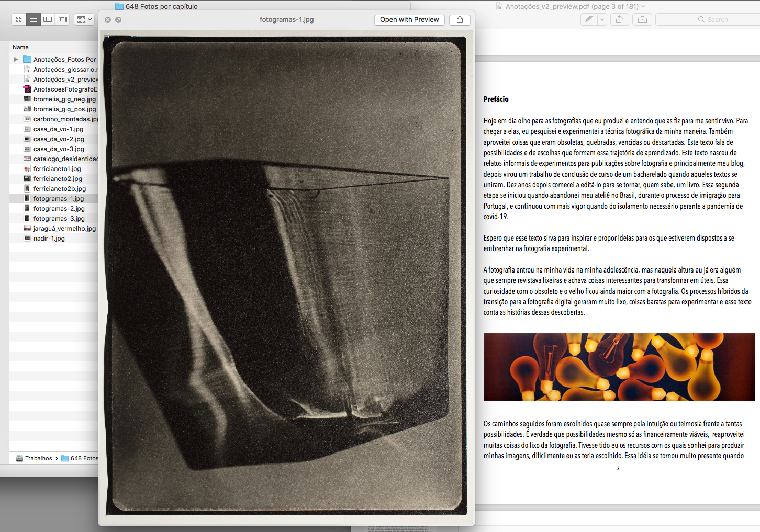Switch Finder to column view
760x532 pixels.
click(x=48, y=19)
